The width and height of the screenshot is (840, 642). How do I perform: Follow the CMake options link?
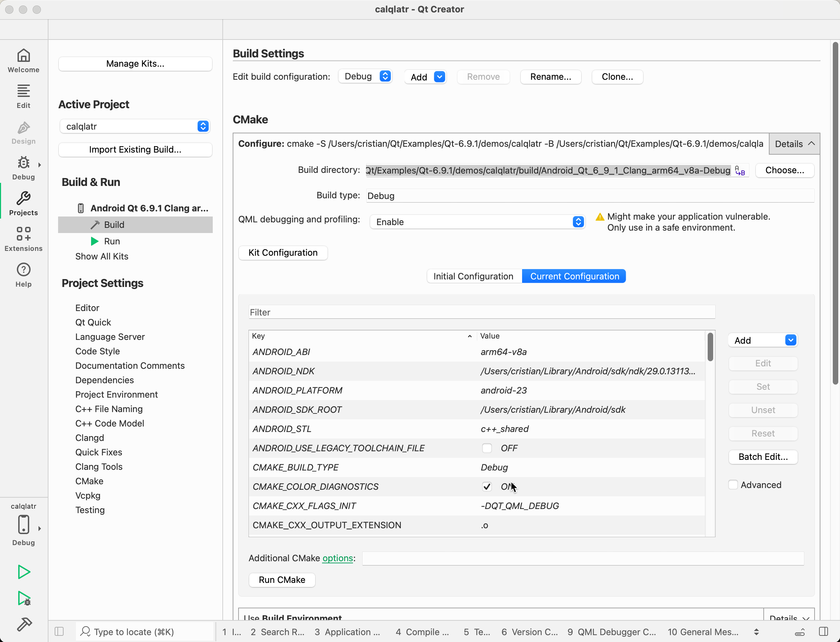coord(338,558)
